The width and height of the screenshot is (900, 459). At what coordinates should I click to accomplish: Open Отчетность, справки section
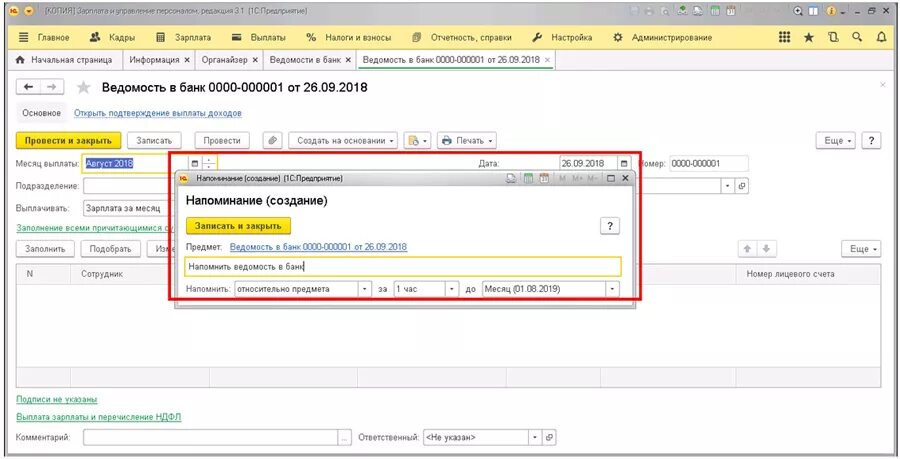coord(461,37)
